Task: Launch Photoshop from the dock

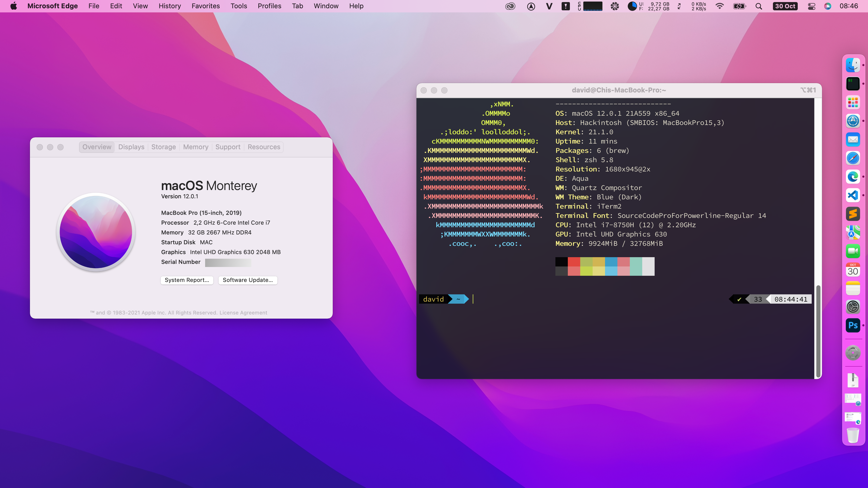Action: tap(853, 325)
